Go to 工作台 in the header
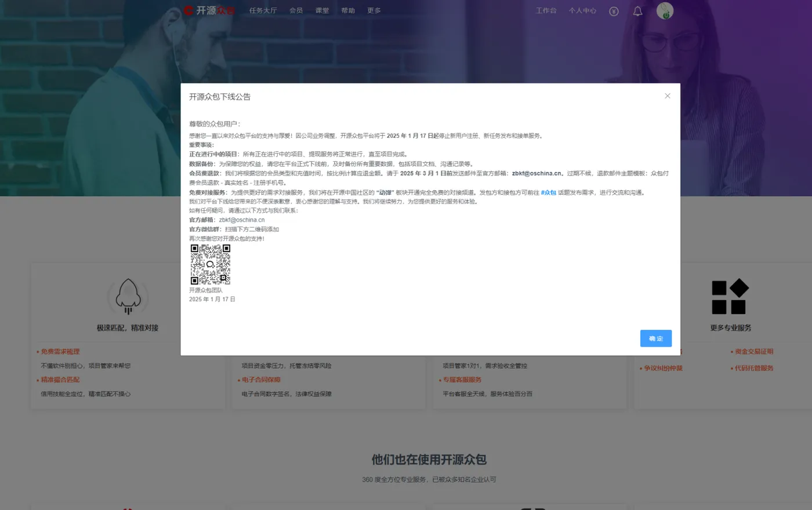This screenshot has width=812, height=510. (x=546, y=10)
